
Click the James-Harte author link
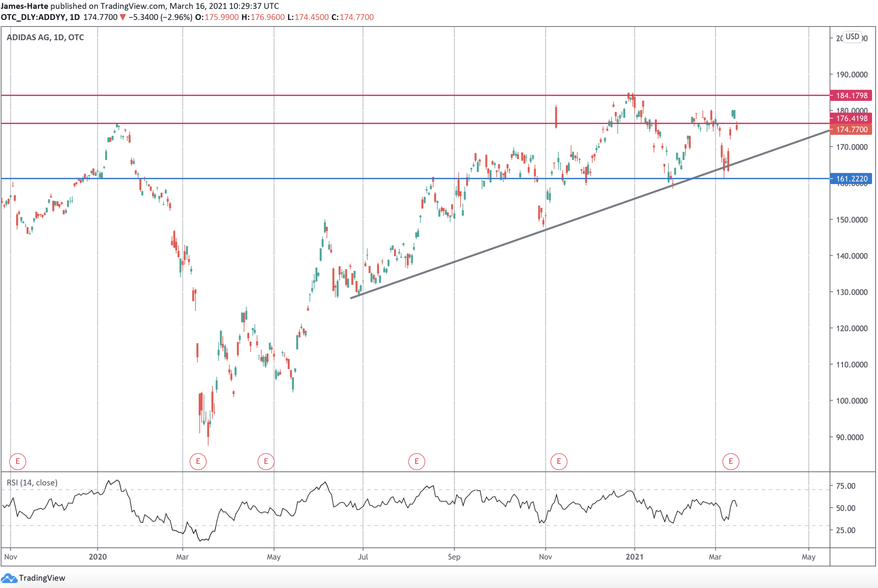(24, 6)
